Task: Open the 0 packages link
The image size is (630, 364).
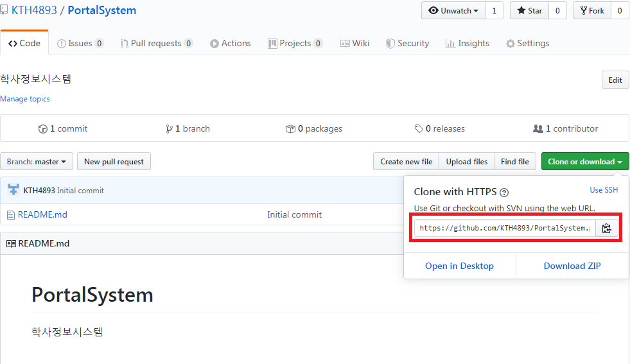Action: pyautogui.click(x=314, y=128)
